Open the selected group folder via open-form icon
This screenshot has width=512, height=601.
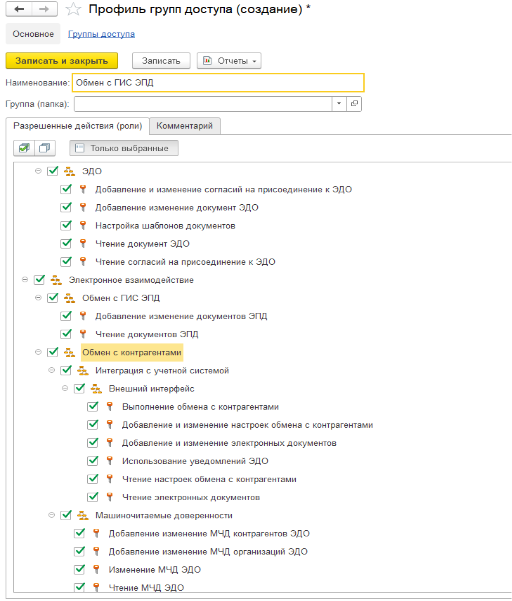354,103
